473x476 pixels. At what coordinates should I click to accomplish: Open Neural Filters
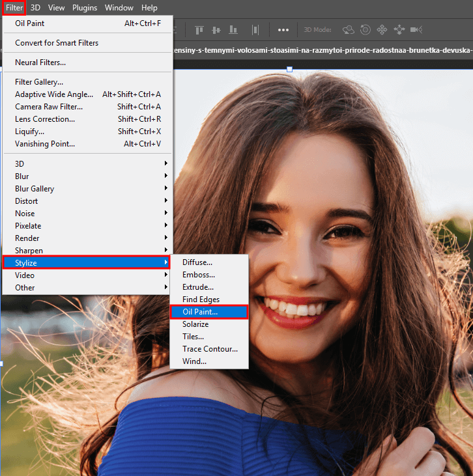(88, 63)
